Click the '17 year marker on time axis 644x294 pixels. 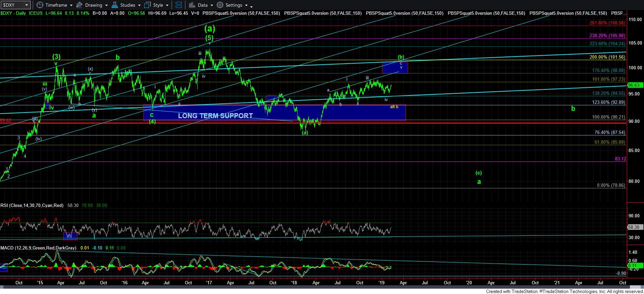(209, 283)
